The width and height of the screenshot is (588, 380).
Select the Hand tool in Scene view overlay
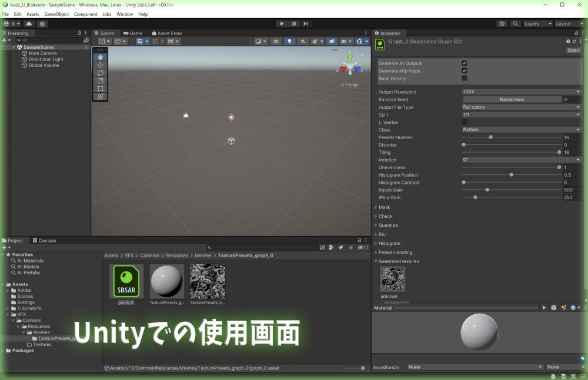tap(100, 58)
